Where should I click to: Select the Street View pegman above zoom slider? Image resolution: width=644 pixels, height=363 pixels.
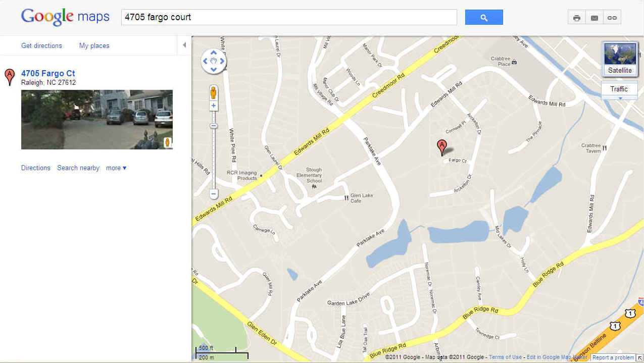click(214, 92)
